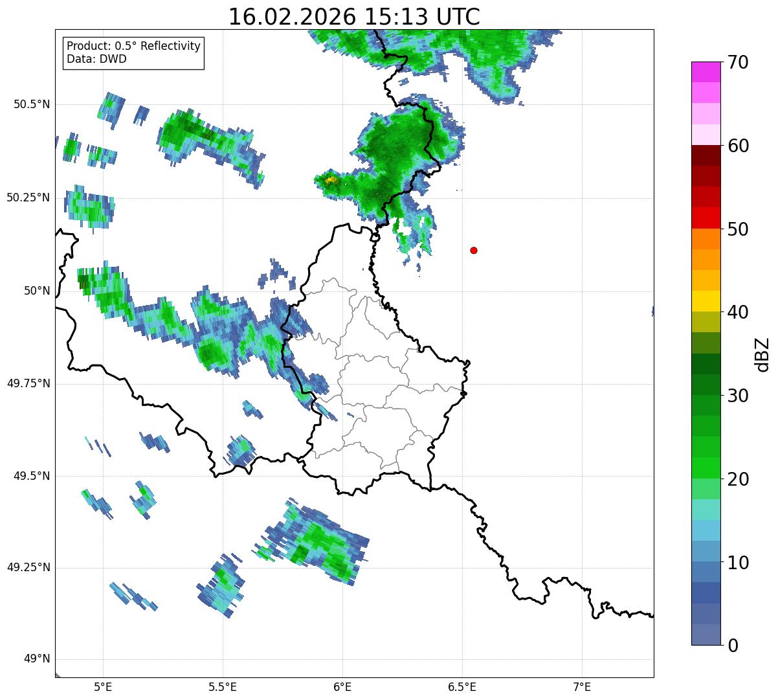Click the colorbar label 60
The height and width of the screenshot is (700, 778).
(738, 146)
